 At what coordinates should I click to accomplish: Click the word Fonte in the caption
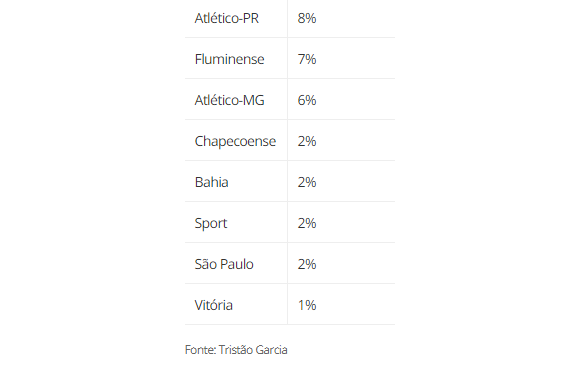(x=200, y=350)
